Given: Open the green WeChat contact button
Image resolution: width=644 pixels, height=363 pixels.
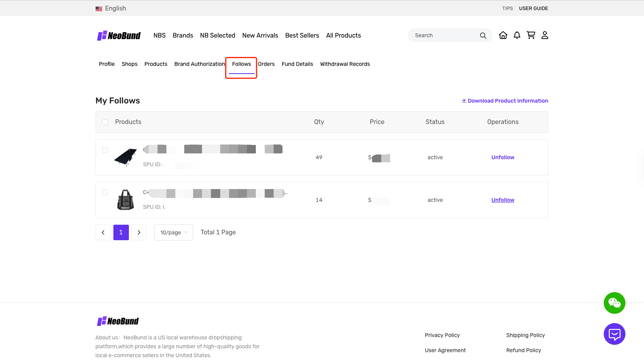Looking at the screenshot, I should (x=614, y=303).
